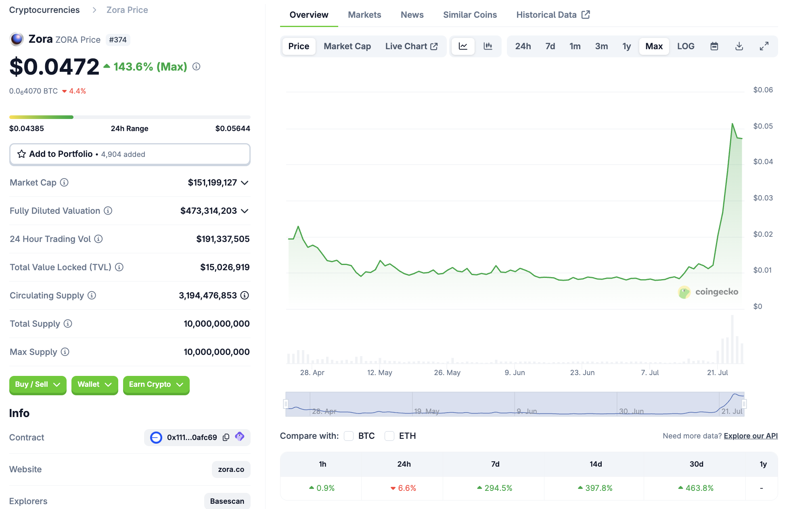Click Circulating Supply info icon
The image size is (812, 509).
coord(92,295)
